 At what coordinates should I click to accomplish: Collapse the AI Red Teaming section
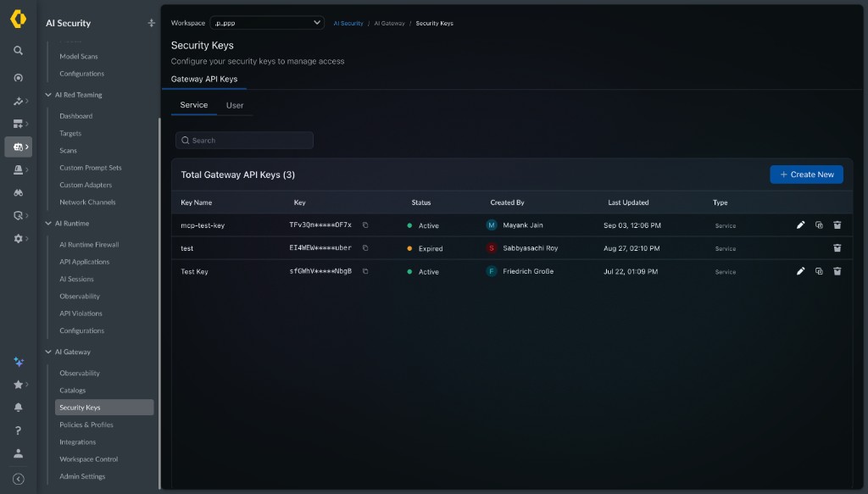click(x=48, y=95)
